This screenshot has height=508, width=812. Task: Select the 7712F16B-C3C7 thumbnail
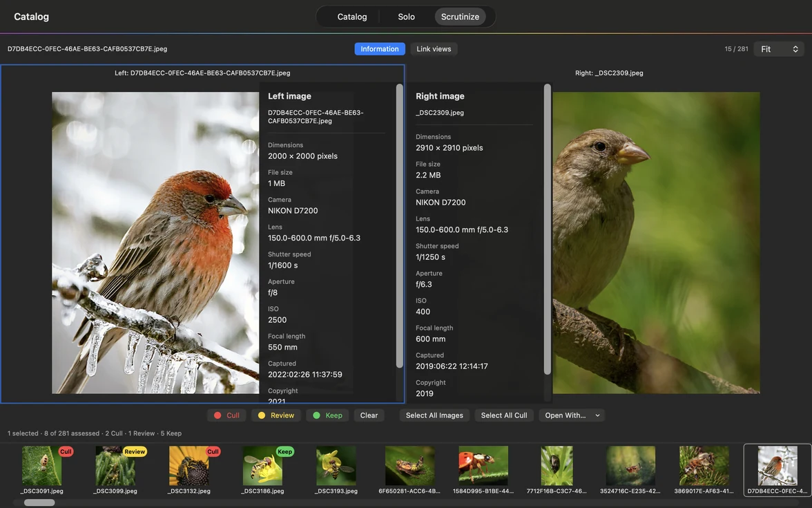[x=557, y=466]
